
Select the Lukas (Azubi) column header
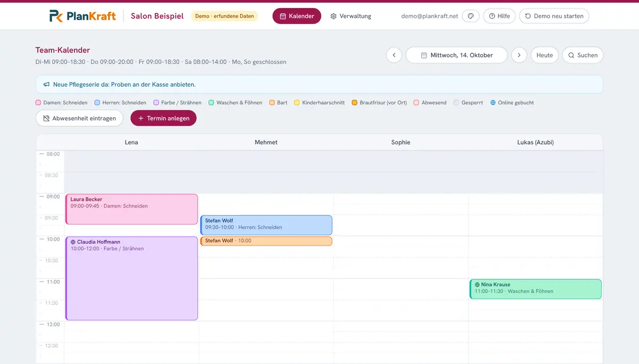(536, 142)
